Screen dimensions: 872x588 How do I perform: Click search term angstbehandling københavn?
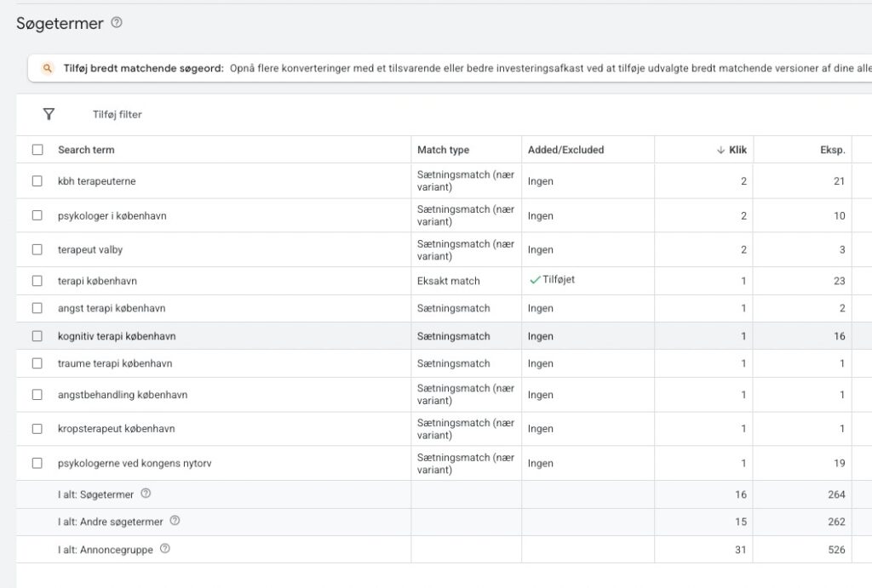[x=123, y=395]
